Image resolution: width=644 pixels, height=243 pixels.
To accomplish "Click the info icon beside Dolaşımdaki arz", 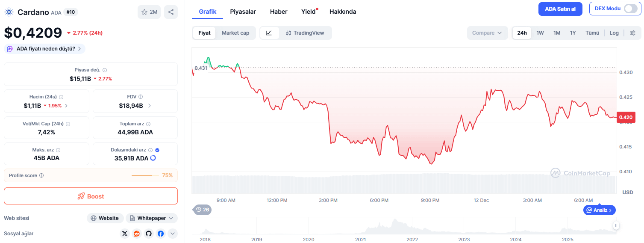I will [x=150, y=150].
